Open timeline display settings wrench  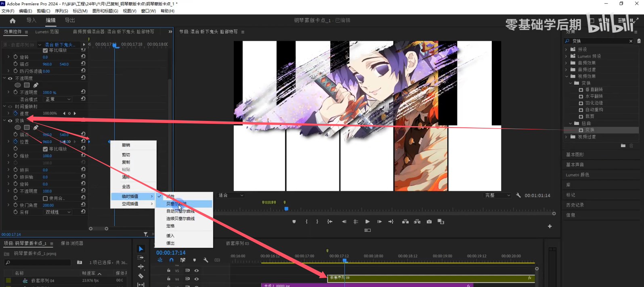[x=206, y=260]
